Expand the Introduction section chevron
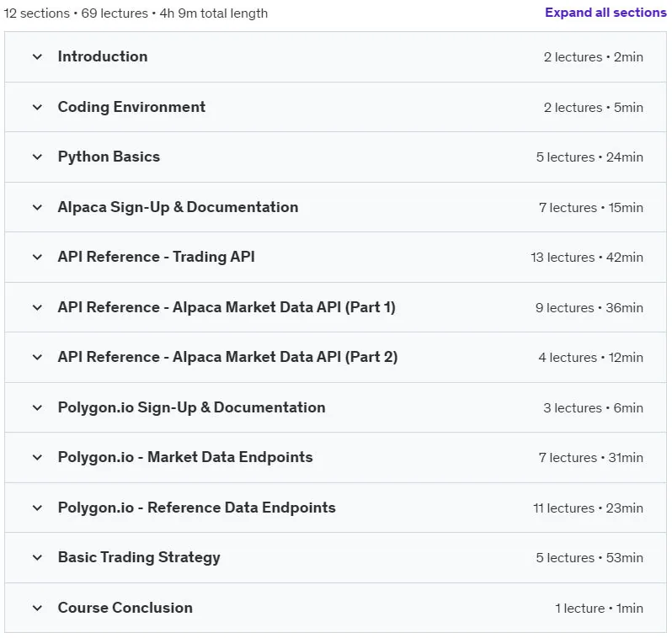This screenshot has width=672, height=638. click(x=37, y=56)
